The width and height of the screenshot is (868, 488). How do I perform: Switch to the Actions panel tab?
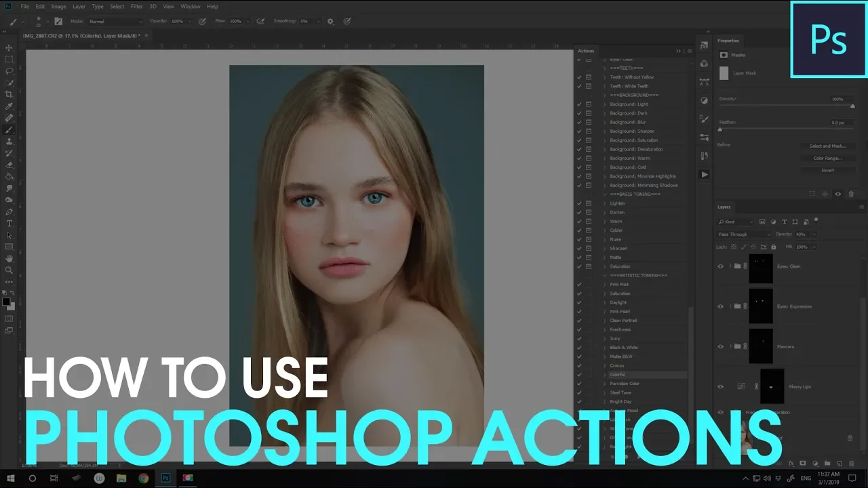tap(586, 51)
